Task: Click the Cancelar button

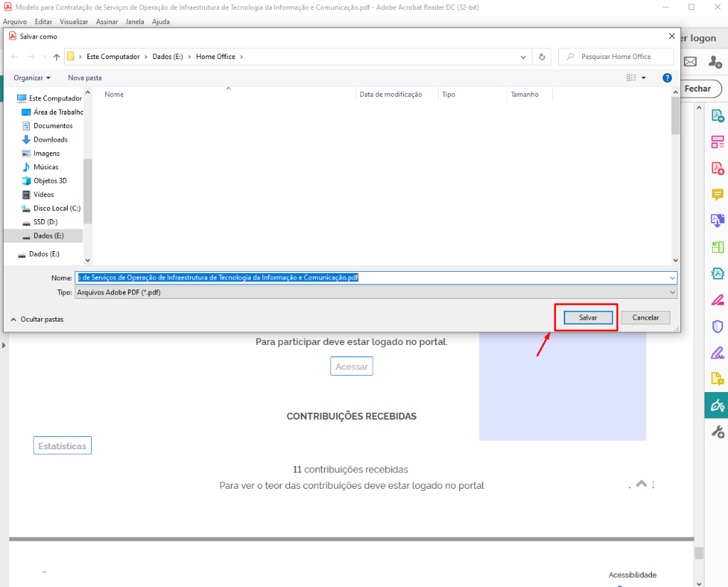Action: click(646, 318)
